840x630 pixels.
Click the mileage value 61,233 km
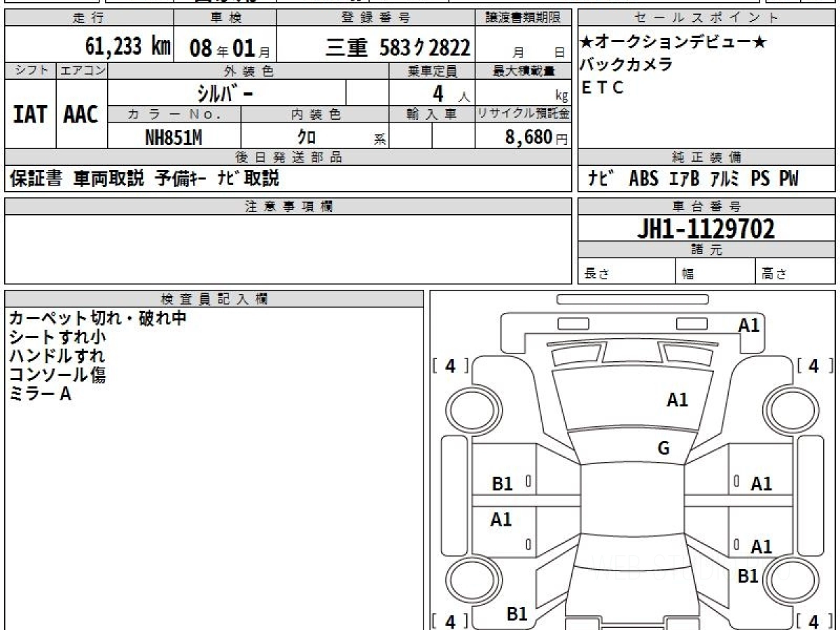click(x=128, y=46)
